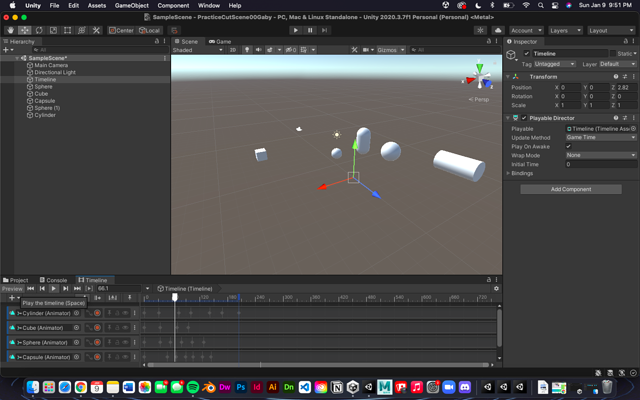This screenshot has height=400, width=640.
Task: Open the Tag dropdown
Action: (x=554, y=64)
